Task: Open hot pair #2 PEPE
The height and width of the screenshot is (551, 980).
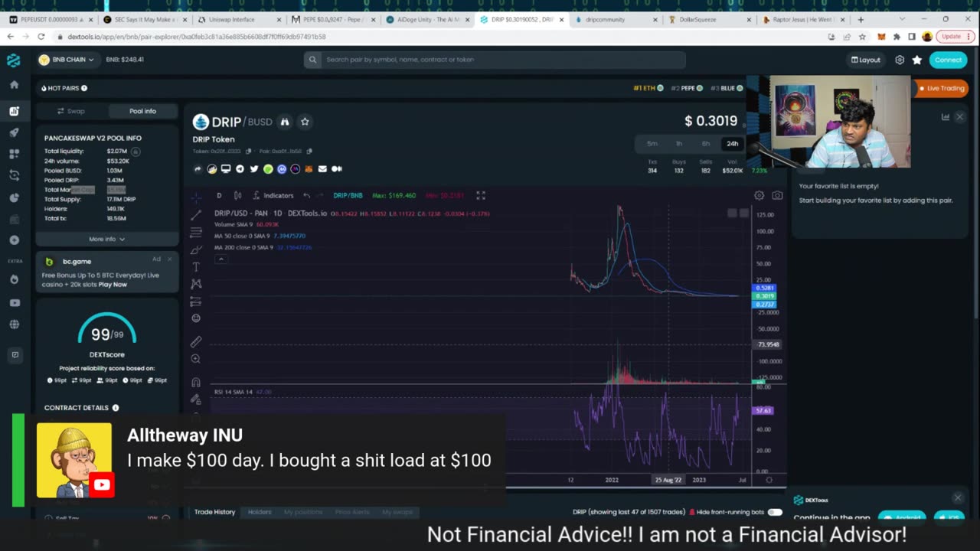Action: (687, 88)
